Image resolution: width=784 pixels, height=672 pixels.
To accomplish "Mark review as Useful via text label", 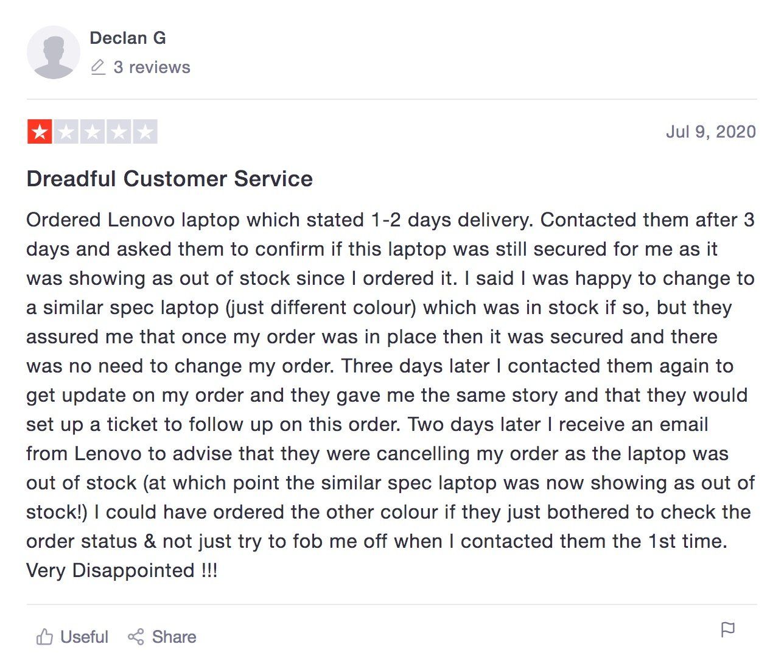I will [x=84, y=637].
